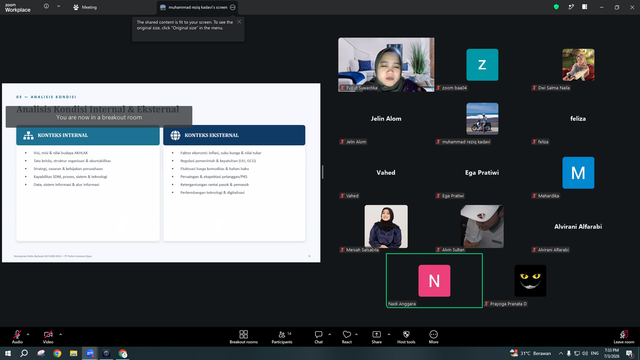Click the globe icon in Konteks Eksternal
The width and height of the screenshot is (640, 360).
coord(175,135)
